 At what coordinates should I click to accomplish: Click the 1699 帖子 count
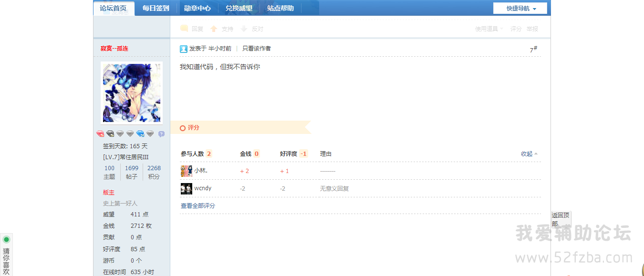coord(132,172)
